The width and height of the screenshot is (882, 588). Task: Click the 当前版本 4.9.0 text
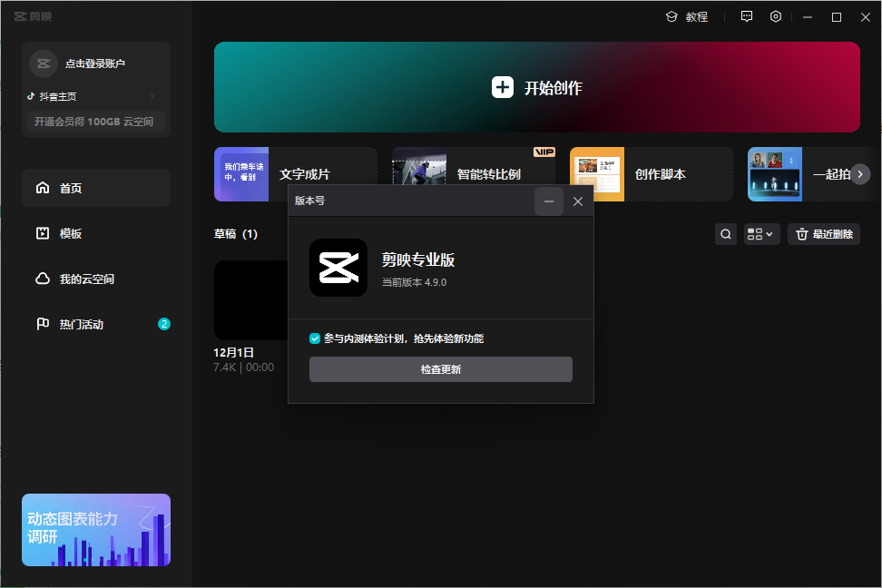click(415, 282)
